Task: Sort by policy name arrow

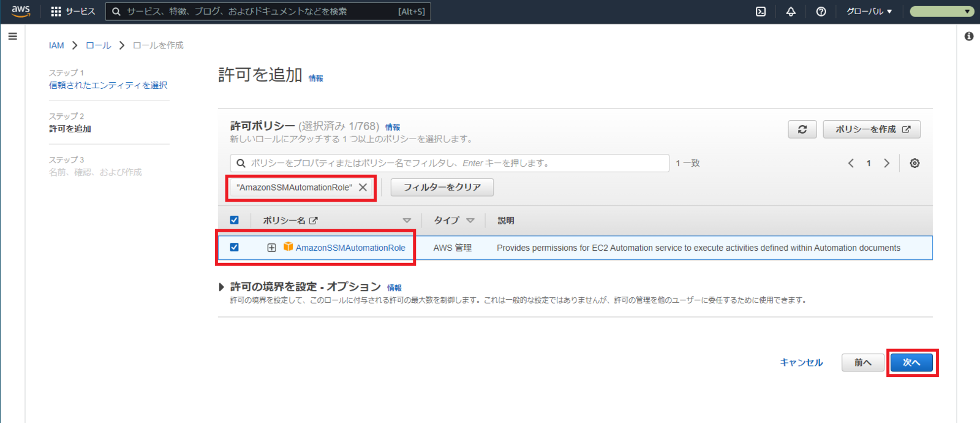Action: tap(407, 220)
